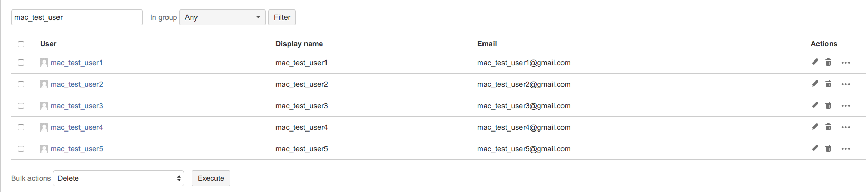868x192 pixels.
Task: Open more actions menu for mac_test_user3
Action: pyautogui.click(x=845, y=106)
